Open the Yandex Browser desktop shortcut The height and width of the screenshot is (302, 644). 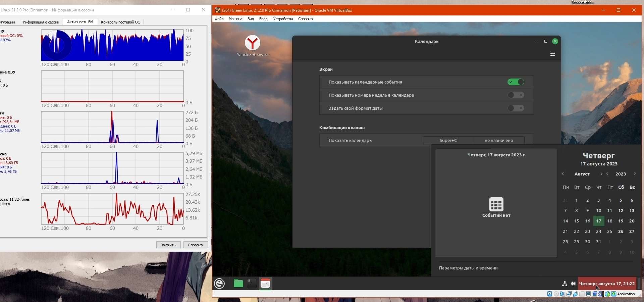pyautogui.click(x=253, y=46)
